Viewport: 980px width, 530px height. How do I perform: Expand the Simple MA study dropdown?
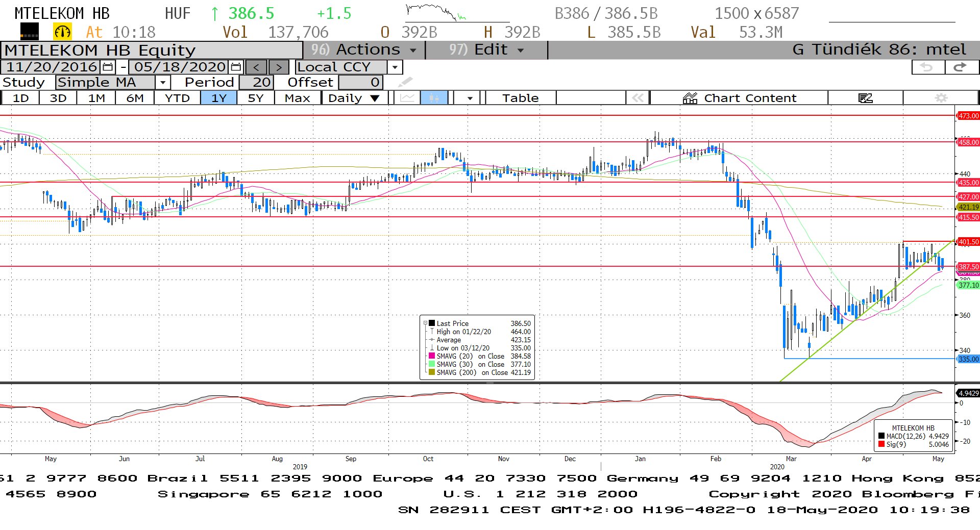click(162, 82)
